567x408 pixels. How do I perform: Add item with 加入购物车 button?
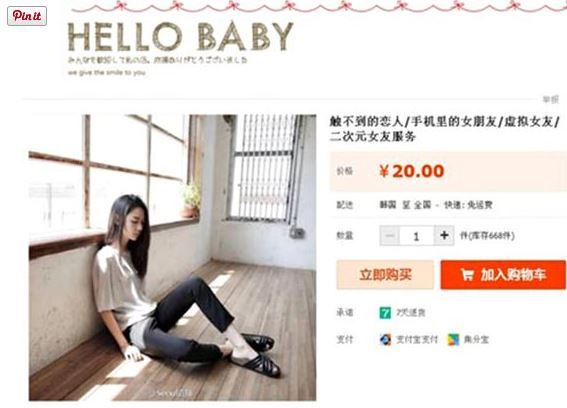(503, 275)
